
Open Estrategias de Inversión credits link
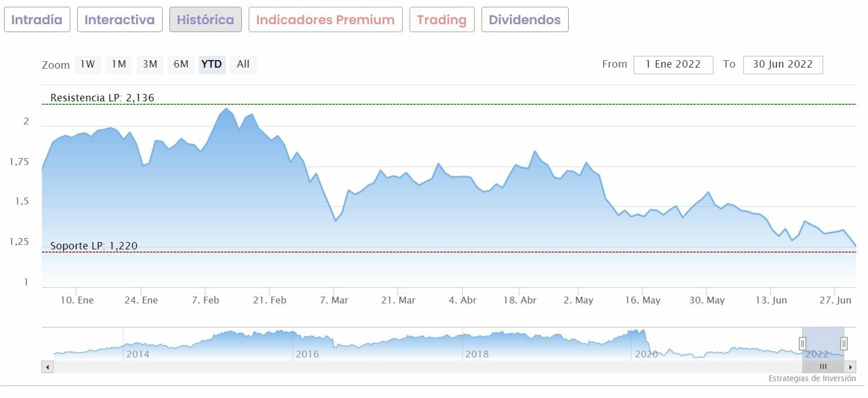pyautogui.click(x=812, y=379)
